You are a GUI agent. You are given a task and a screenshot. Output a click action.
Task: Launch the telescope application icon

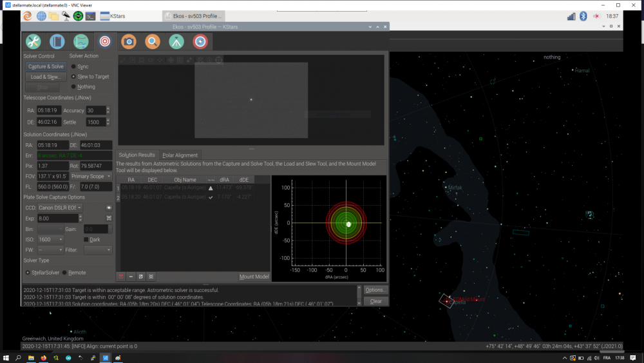coord(66,16)
